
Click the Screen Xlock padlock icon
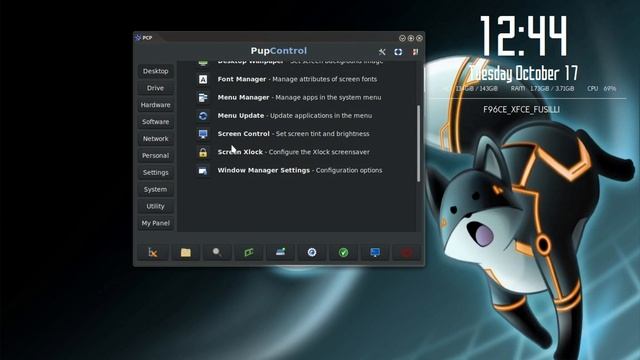[x=203, y=153]
